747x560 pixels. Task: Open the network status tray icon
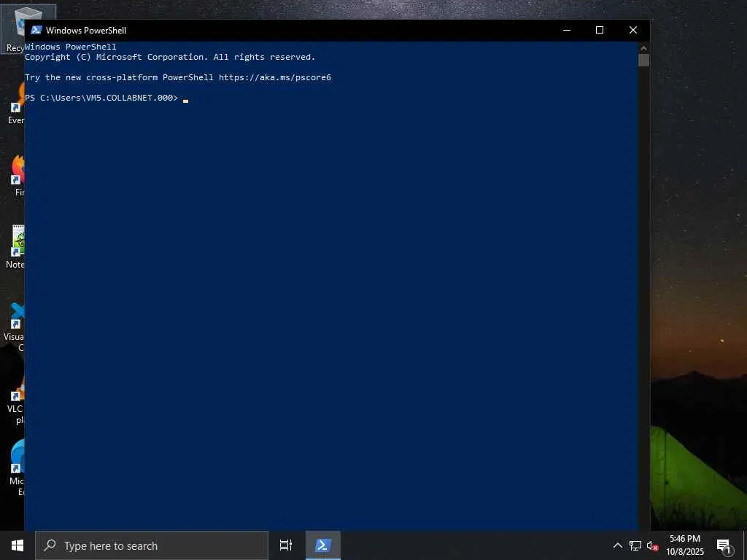635,545
